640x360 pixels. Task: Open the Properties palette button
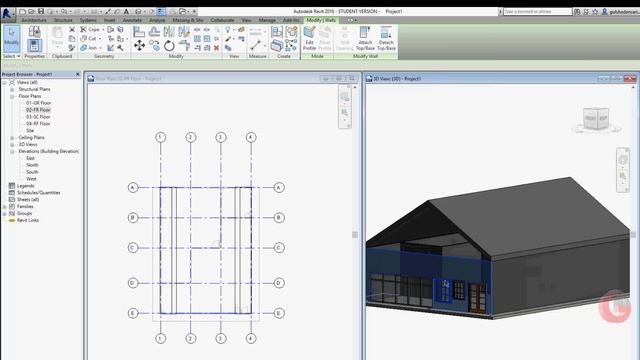point(34,45)
